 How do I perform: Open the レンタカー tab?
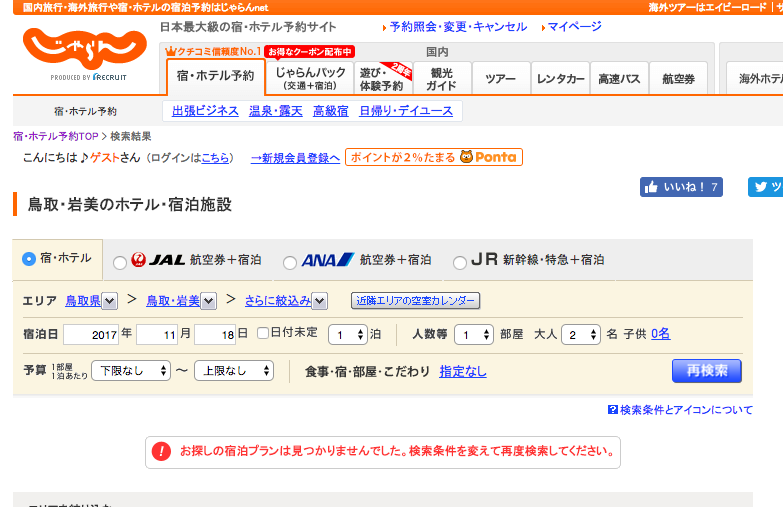pyautogui.click(x=560, y=78)
